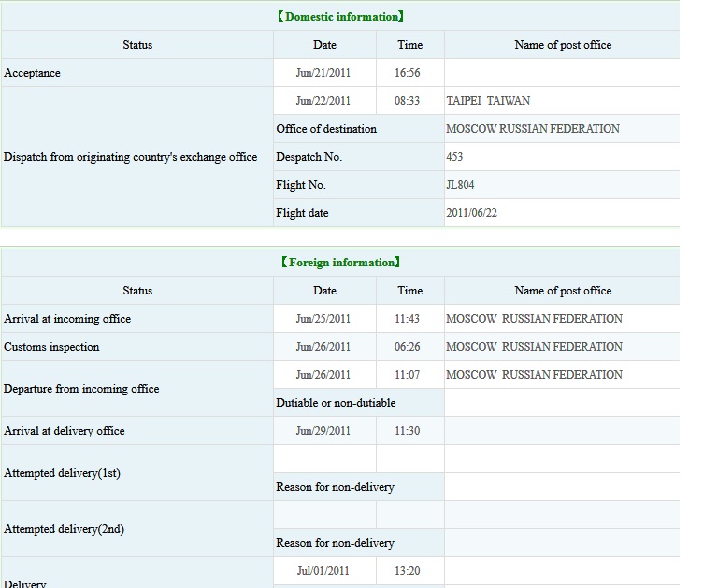Viewport: 718px width, 588px height.
Task: Click the acceptance time 16:56
Action: coord(408,73)
